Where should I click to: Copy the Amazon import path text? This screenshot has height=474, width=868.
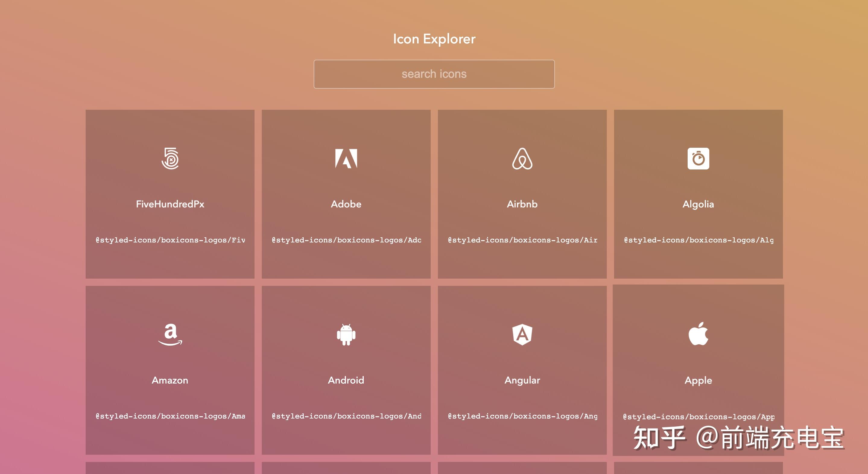click(170, 416)
